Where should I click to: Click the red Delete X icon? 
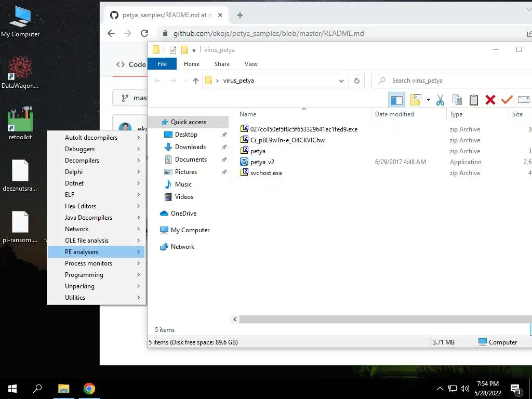490,100
